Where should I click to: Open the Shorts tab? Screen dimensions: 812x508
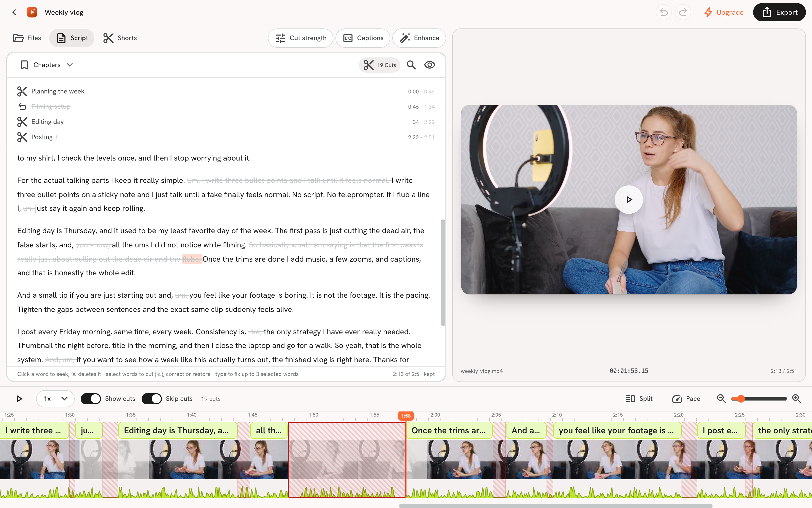click(x=120, y=38)
